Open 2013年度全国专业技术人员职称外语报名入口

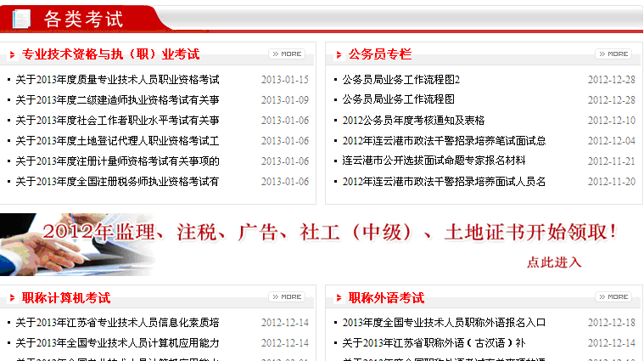point(444,323)
